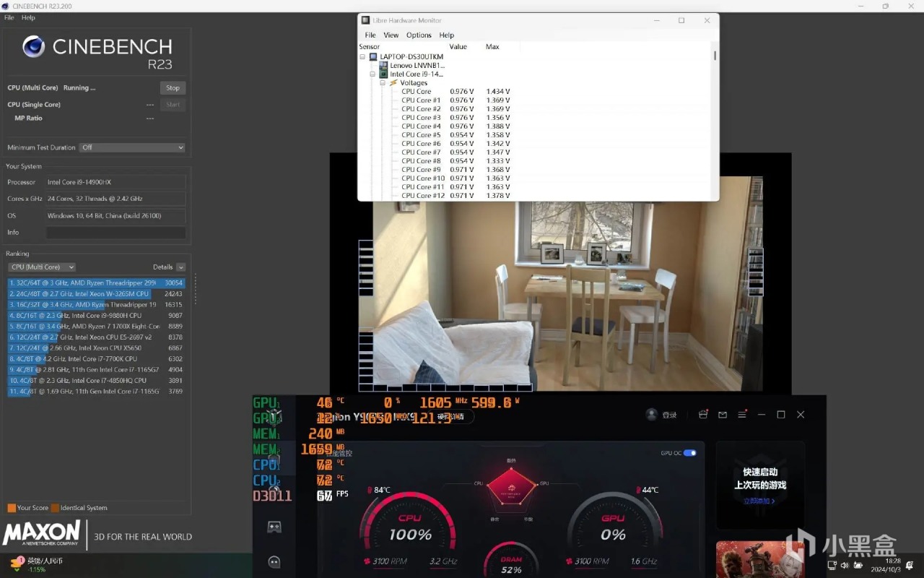Click the GPU fan 3100 RPM icon
This screenshot has width=924, height=578.
569,561
